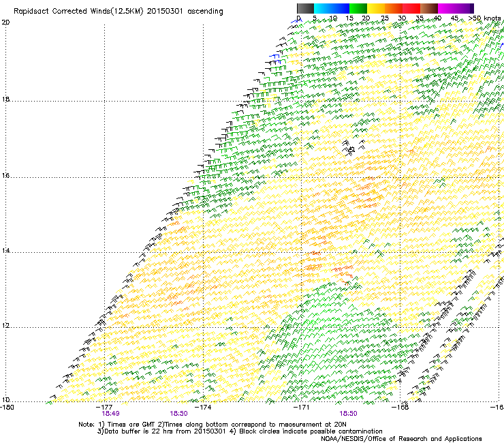Click the '40' legend speed label
Screen dimensions: 504x443
[437, 18]
